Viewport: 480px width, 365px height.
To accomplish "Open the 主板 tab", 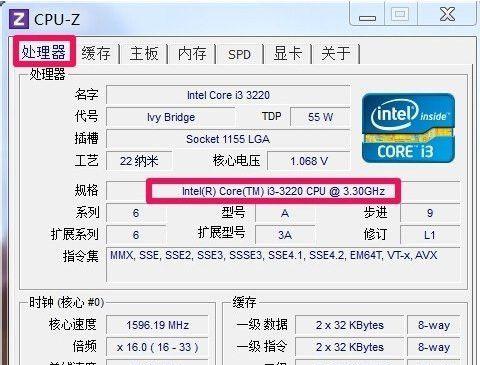I will tap(144, 53).
